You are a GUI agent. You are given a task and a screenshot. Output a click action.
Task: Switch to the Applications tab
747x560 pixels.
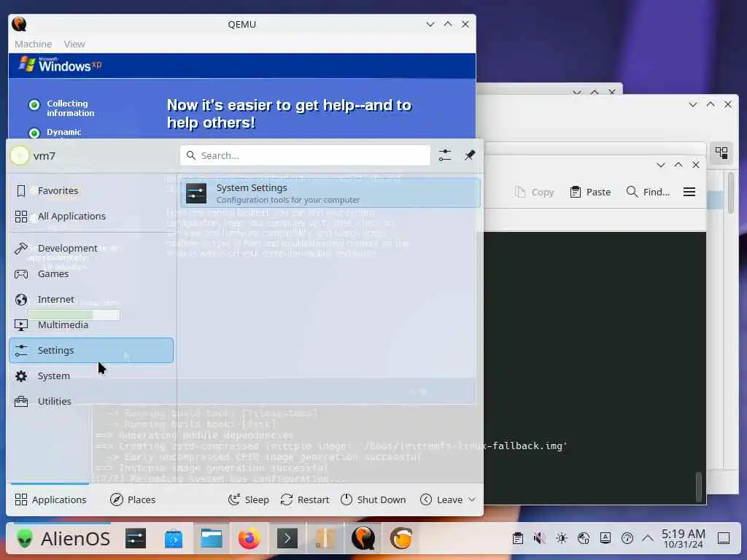click(50, 499)
